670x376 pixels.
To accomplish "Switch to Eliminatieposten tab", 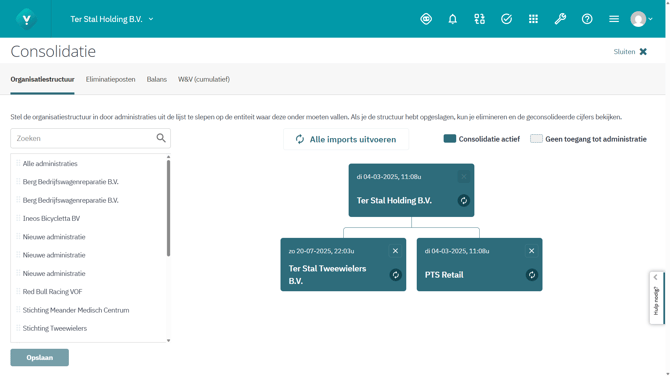I will [x=110, y=79].
